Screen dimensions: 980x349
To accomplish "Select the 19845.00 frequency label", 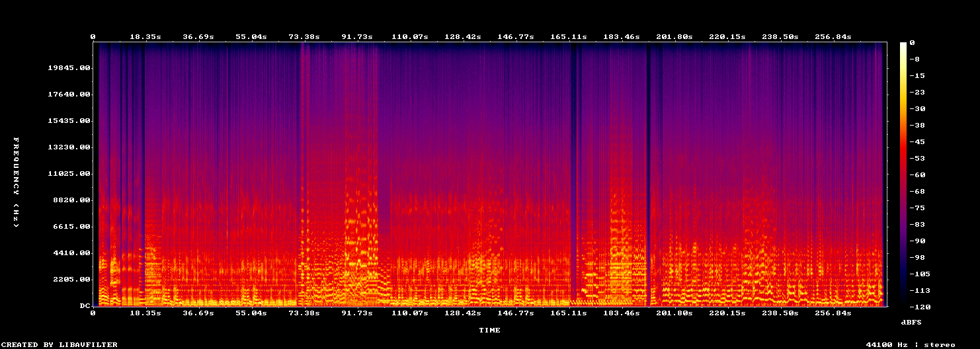I will pos(69,68).
